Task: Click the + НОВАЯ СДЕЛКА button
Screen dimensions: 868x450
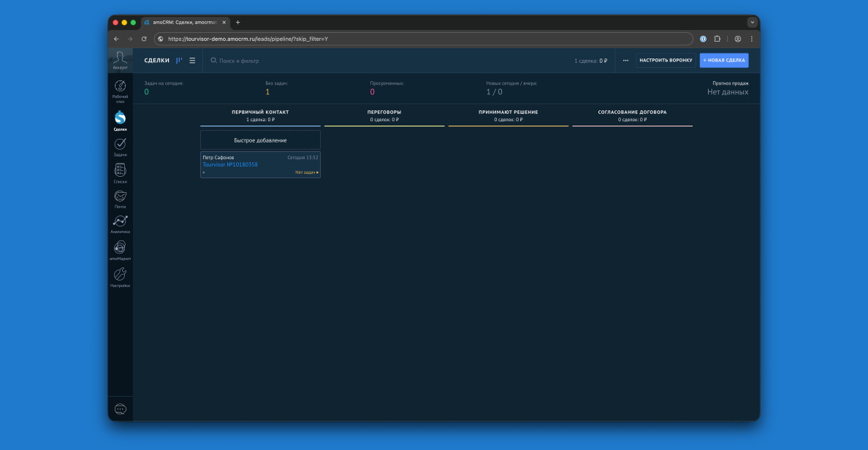Action: [x=724, y=61]
